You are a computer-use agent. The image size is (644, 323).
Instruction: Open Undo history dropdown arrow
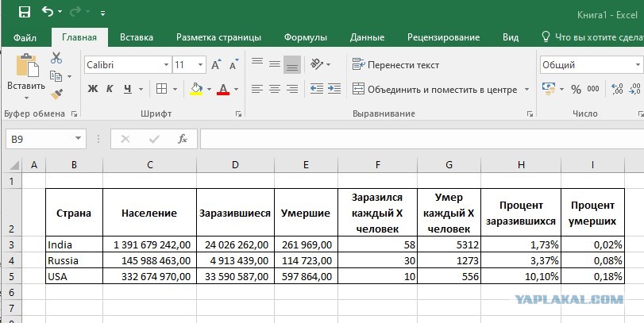60,12
